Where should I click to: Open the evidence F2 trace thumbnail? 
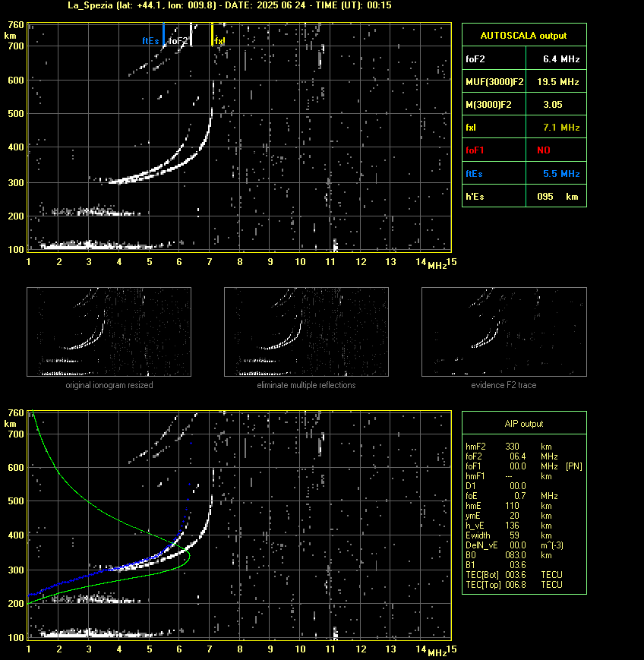tap(504, 332)
